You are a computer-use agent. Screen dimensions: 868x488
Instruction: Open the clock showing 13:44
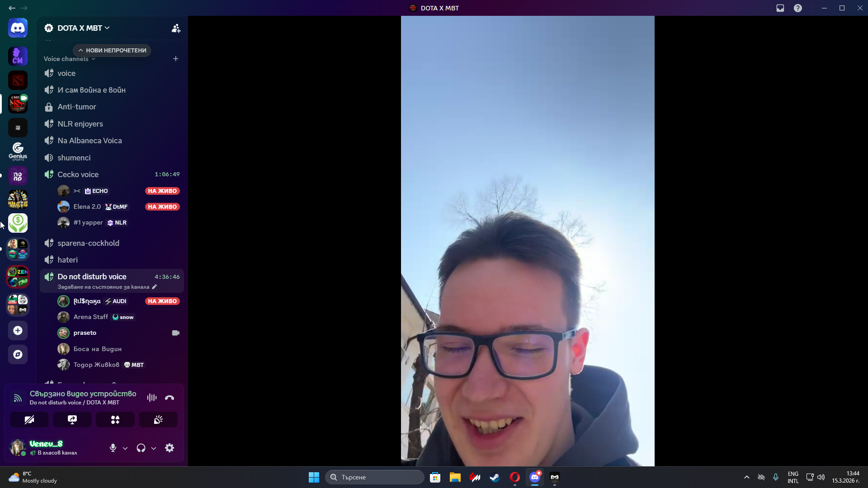pyautogui.click(x=845, y=477)
